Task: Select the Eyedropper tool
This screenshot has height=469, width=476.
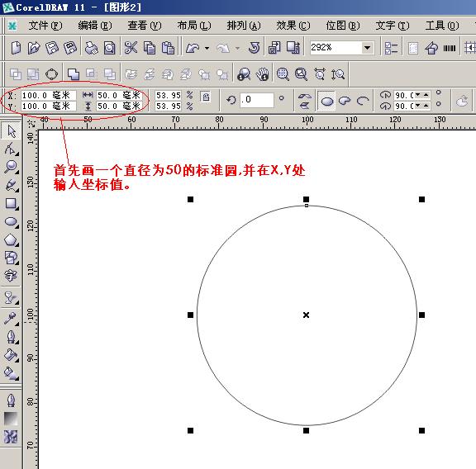Action: 11,319
